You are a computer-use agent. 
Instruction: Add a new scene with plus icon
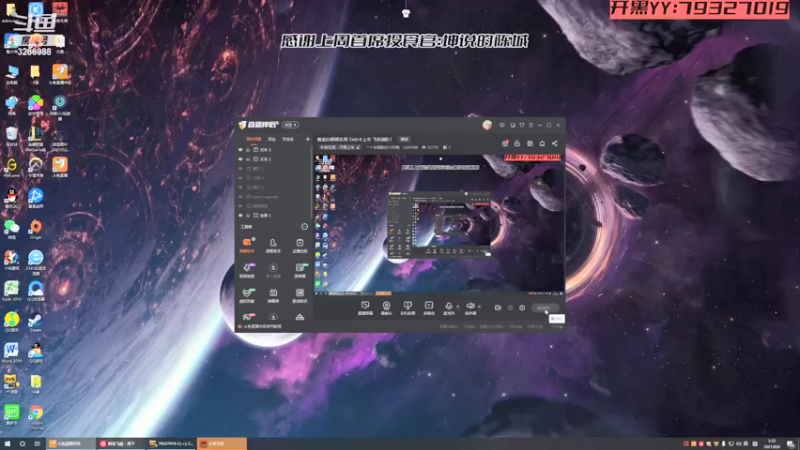pyautogui.click(x=307, y=139)
